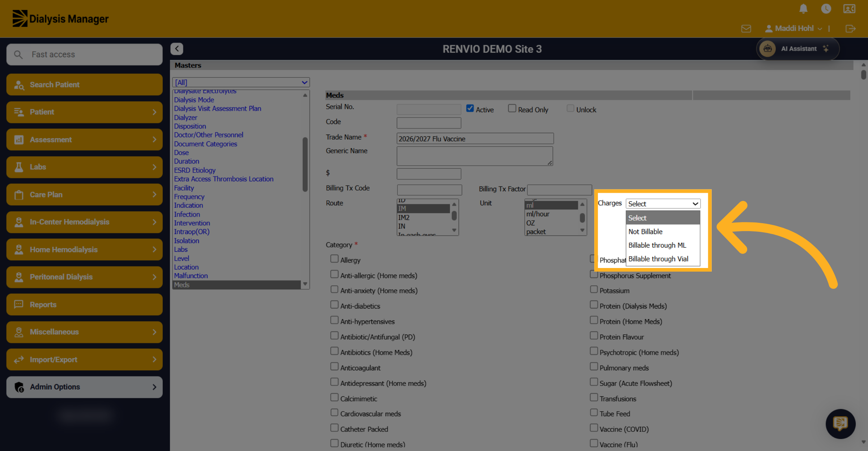
Task: Choose Not Billable charge option
Action: (663, 232)
